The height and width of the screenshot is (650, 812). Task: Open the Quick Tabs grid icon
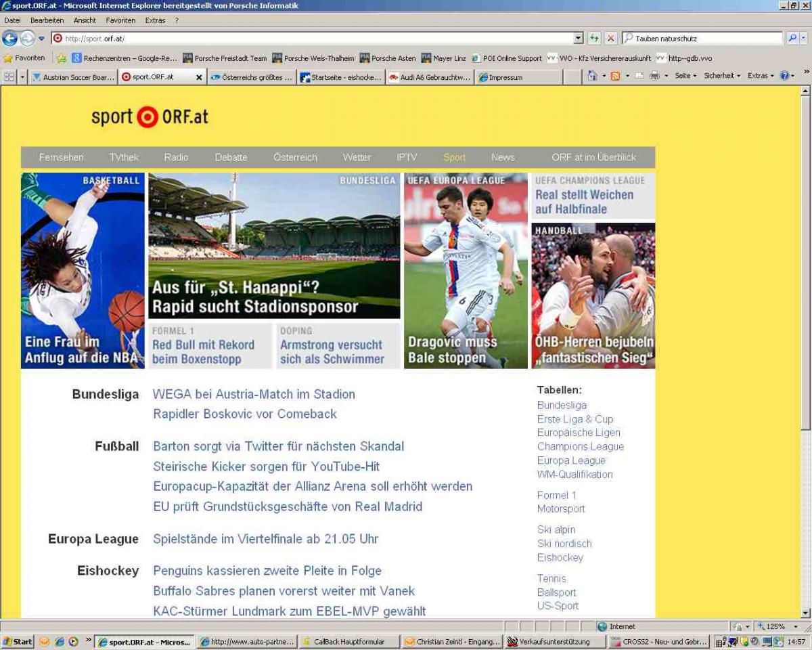(9, 77)
